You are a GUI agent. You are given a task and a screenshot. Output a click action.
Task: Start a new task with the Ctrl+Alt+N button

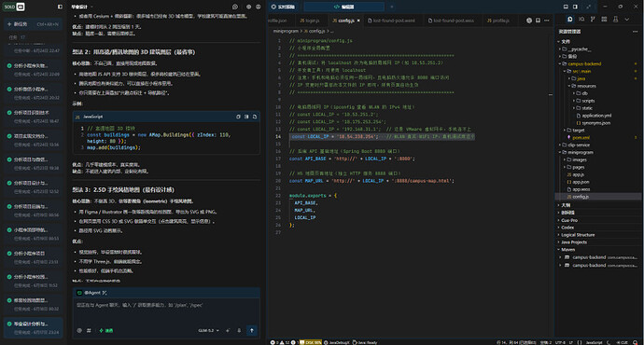[33, 24]
